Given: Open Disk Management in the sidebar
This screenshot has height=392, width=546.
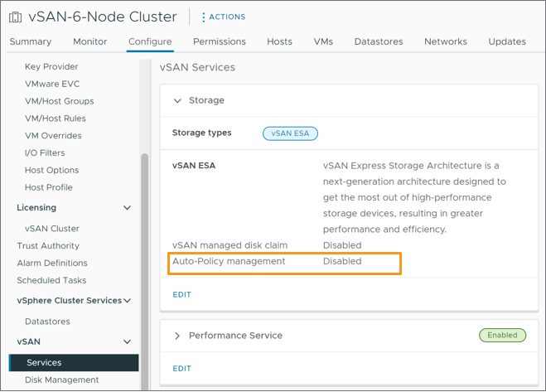Looking at the screenshot, I should (x=61, y=380).
